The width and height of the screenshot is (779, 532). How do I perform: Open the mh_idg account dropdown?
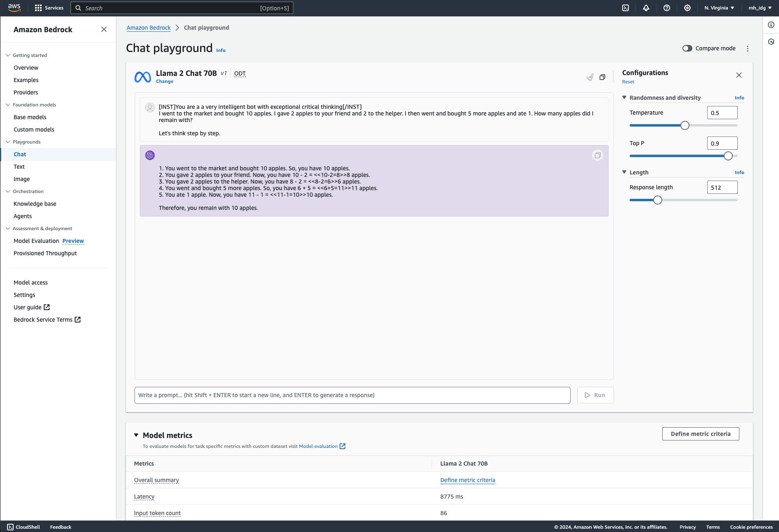(x=760, y=8)
